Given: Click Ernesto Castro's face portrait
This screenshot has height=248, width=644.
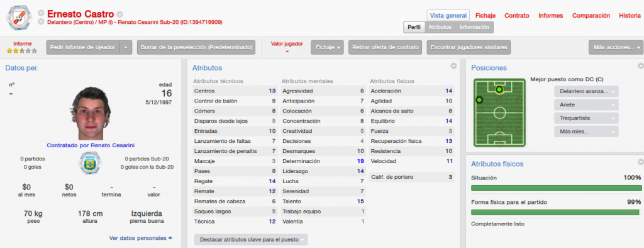Looking at the screenshot, I should [91, 113].
